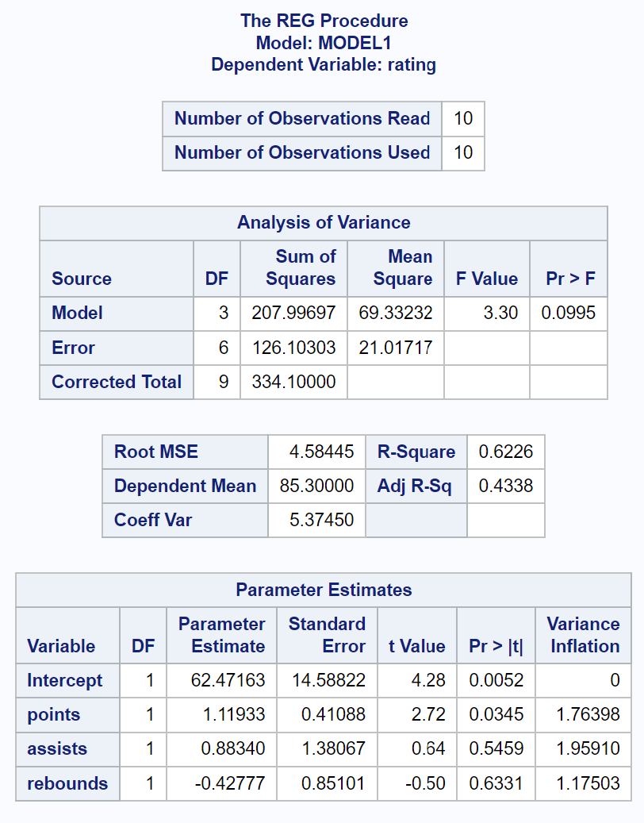The height and width of the screenshot is (823, 644).
Task: Select the 'Variable' column header
Action: click(x=61, y=646)
